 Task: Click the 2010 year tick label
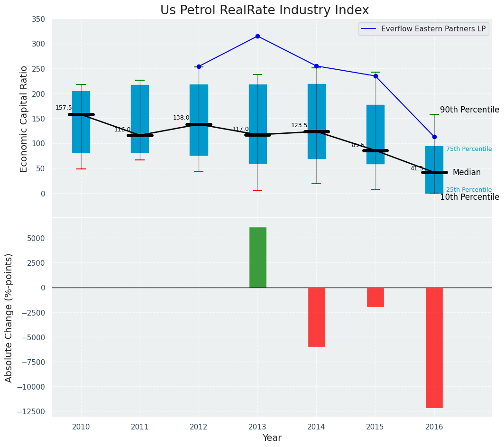click(81, 427)
